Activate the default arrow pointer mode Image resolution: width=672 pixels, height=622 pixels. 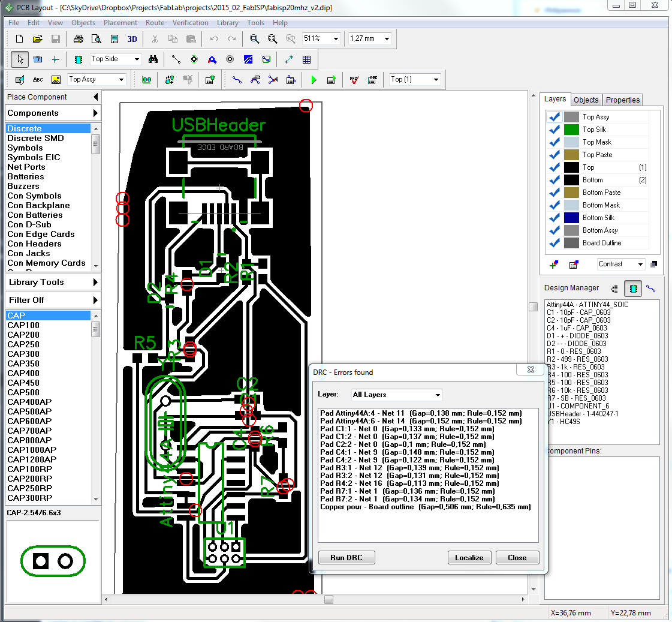[20, 59]
